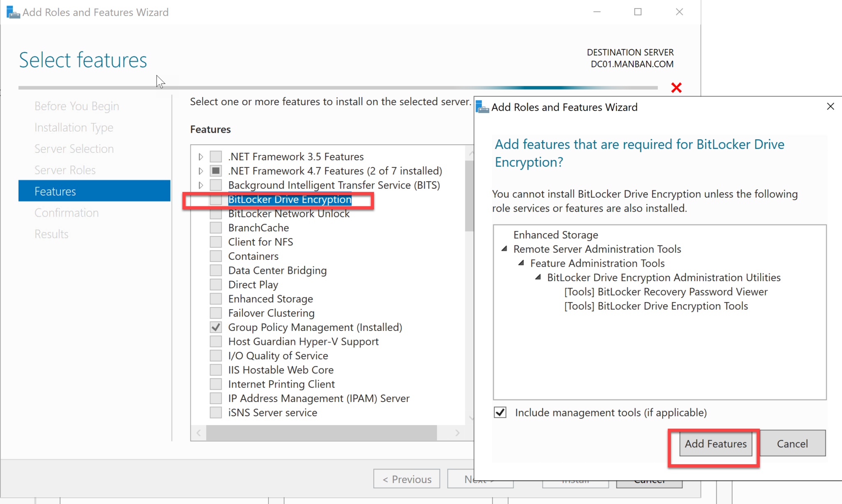842x504 pixels.
Task: Uncheck Group Policy Management
Action: tap(215, 327)
